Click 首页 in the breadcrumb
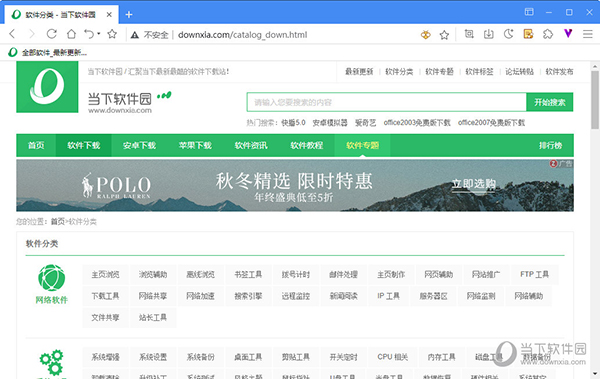 tap(58, 222)
